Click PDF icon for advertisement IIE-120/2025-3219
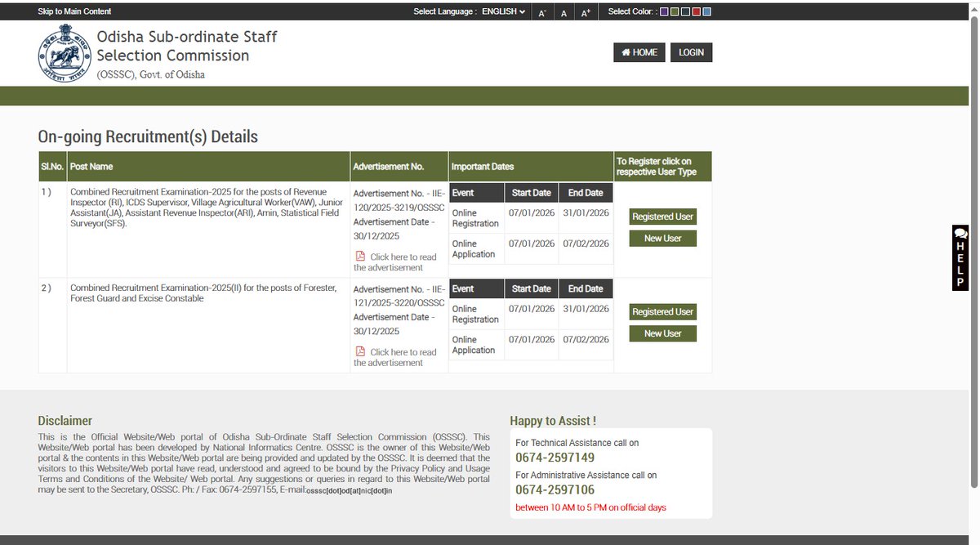 [360, 256]
